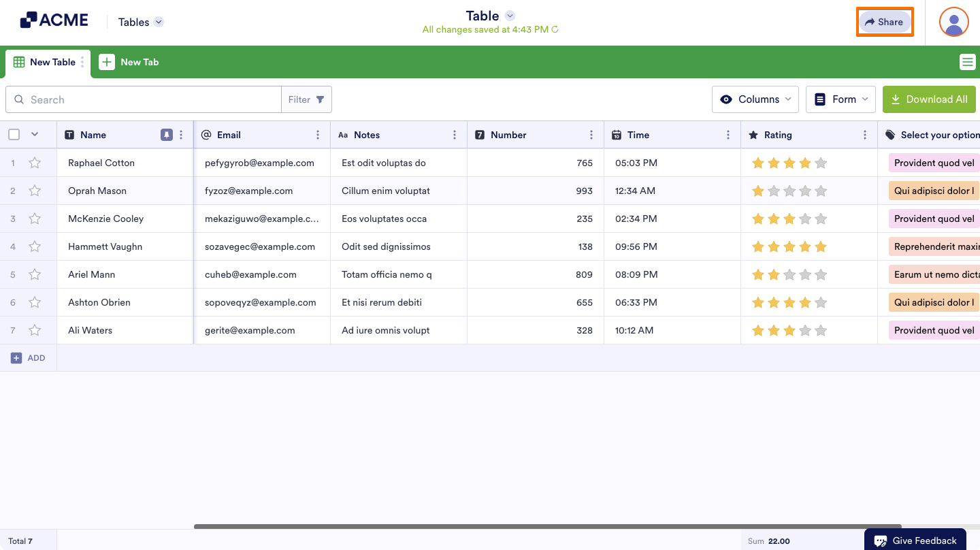
Task: Add a new row with ADD
Action: pyautogui.click(x=28, y=358)
